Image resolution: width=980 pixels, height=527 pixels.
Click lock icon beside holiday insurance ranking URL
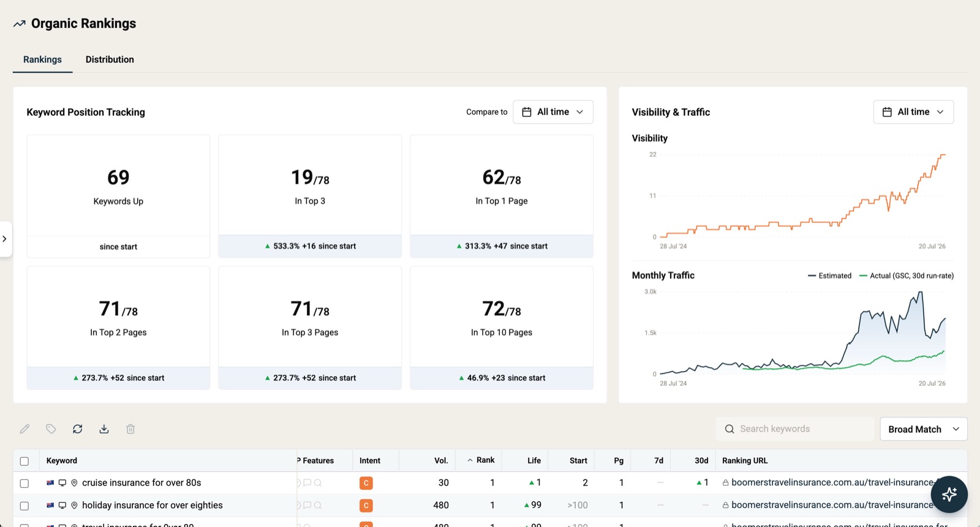[x=725, y=506]
